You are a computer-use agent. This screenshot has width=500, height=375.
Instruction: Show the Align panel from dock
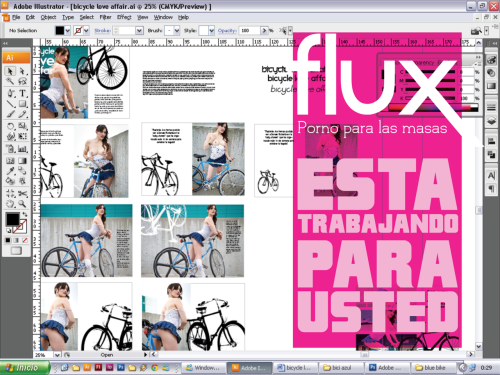coord(491,141)
